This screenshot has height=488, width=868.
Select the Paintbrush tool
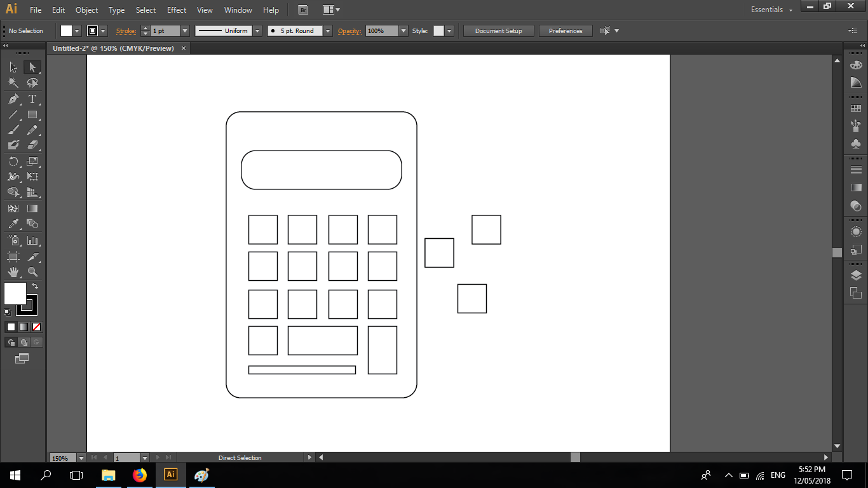13,130
